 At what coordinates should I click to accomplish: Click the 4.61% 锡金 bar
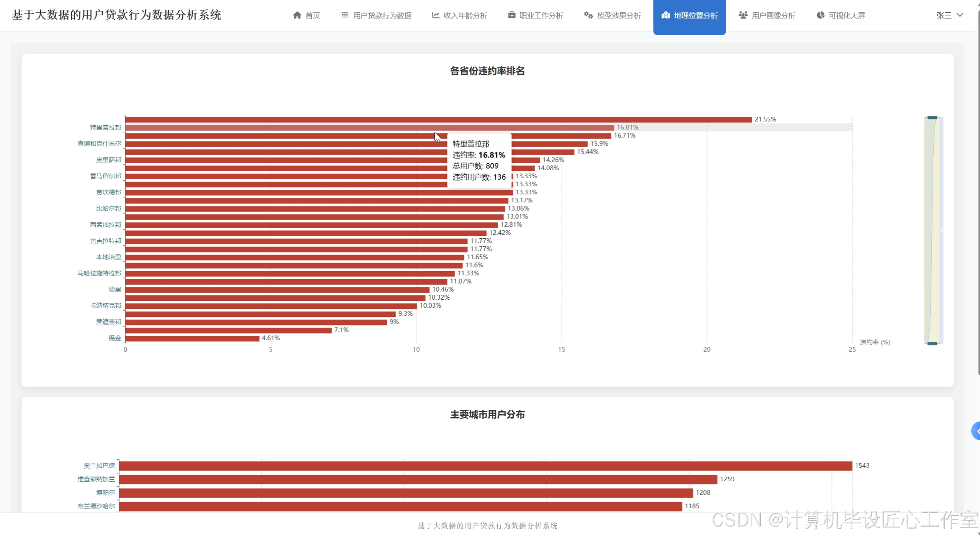tap(192, 338)
